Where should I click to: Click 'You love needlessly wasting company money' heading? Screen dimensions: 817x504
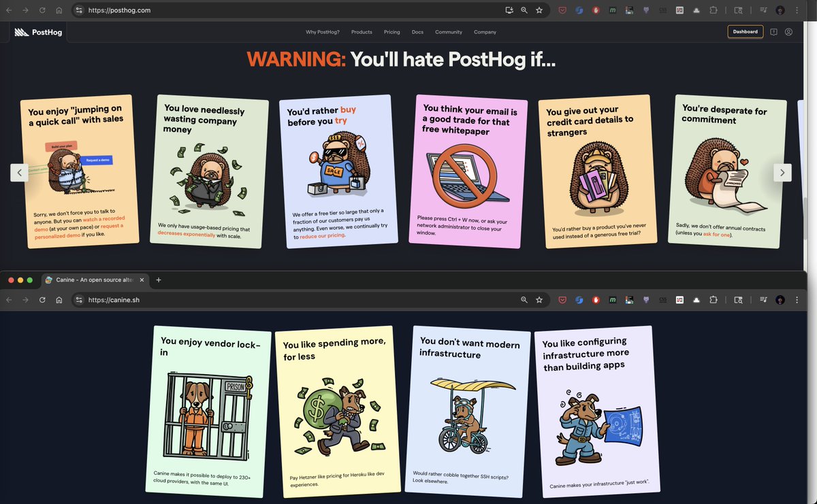pos(204,119)
